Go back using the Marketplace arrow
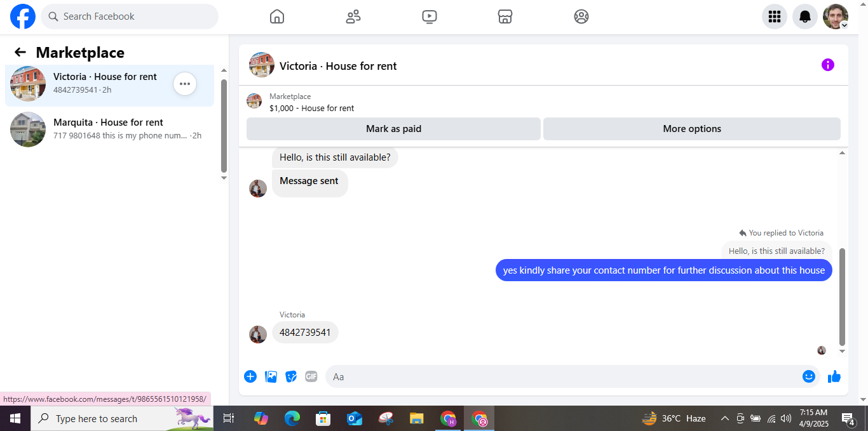The height and width of the screenshot is (431, 868). pyautogui.click(x=20, y=52)
